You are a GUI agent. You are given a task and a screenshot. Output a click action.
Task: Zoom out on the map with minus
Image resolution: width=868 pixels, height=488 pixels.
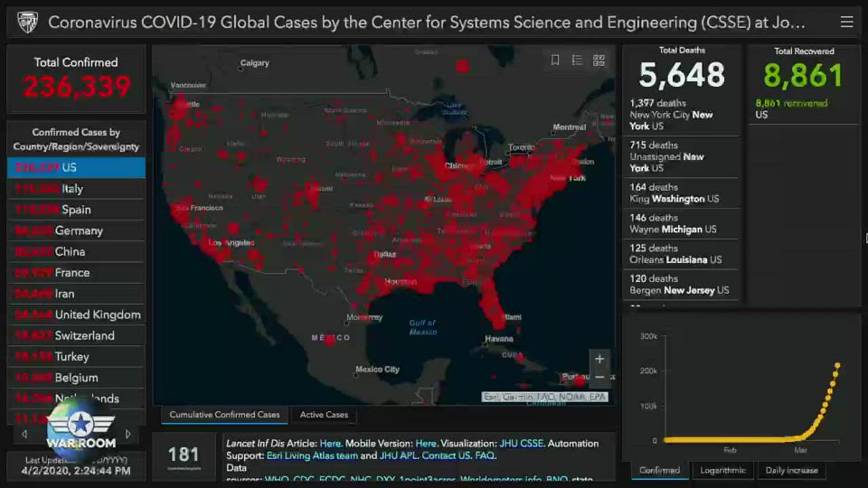tap(599, 377)
